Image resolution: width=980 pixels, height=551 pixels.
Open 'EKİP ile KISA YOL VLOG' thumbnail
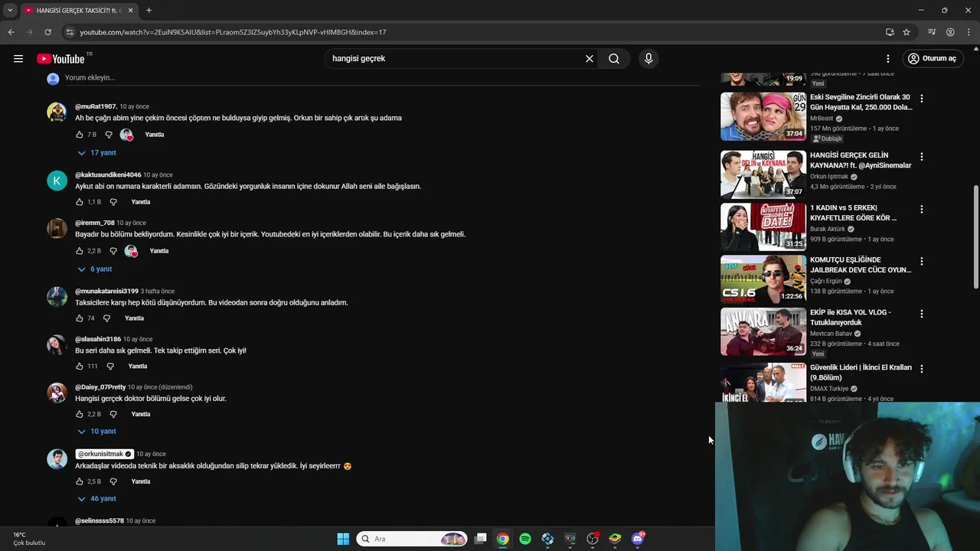tap(763, 331)
